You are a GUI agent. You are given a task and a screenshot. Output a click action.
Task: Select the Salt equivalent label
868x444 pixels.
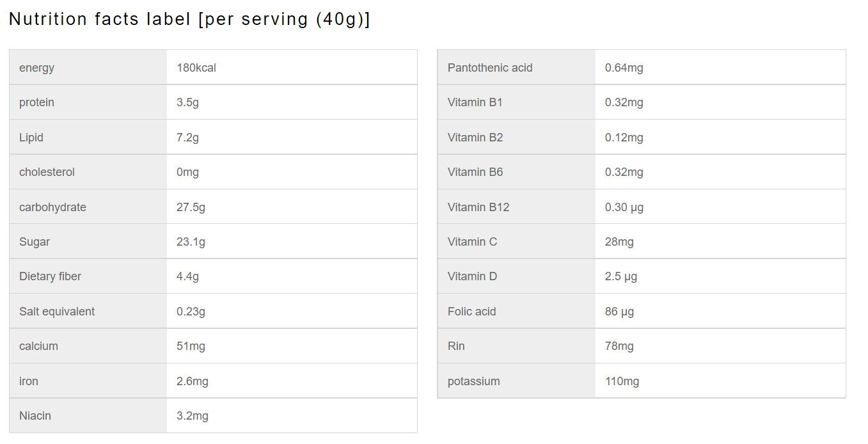(57, 312)
